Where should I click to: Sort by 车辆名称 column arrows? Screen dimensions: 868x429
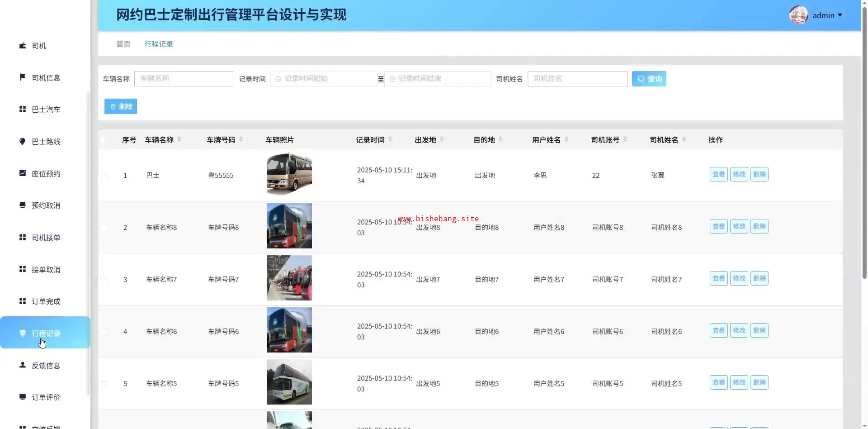click(x=179, y=139)
